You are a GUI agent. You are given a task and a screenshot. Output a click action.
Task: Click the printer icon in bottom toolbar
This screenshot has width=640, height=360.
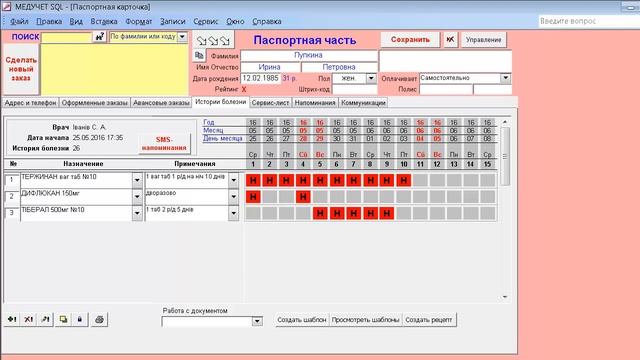[x=99, y=319]
